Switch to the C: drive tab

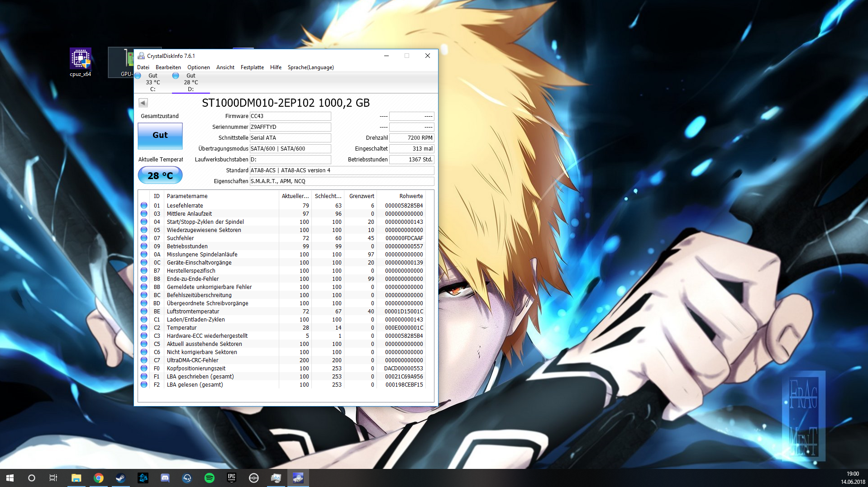point(153,82)
